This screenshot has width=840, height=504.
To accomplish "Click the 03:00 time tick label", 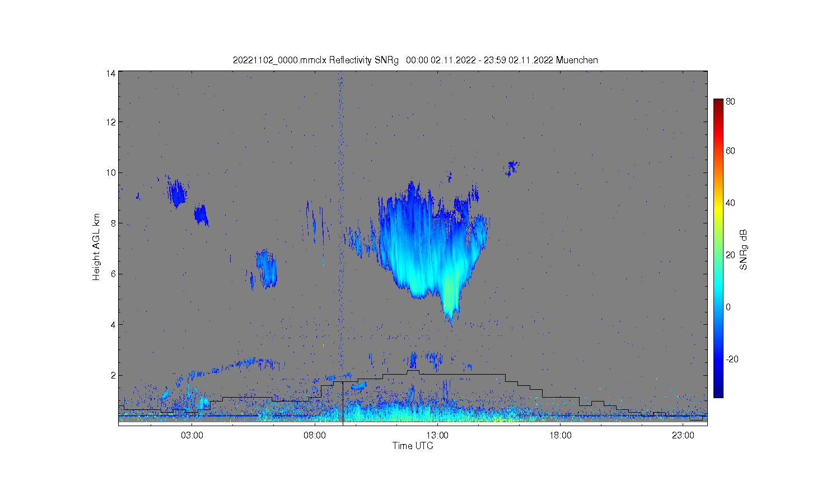I will pos(192,435).
